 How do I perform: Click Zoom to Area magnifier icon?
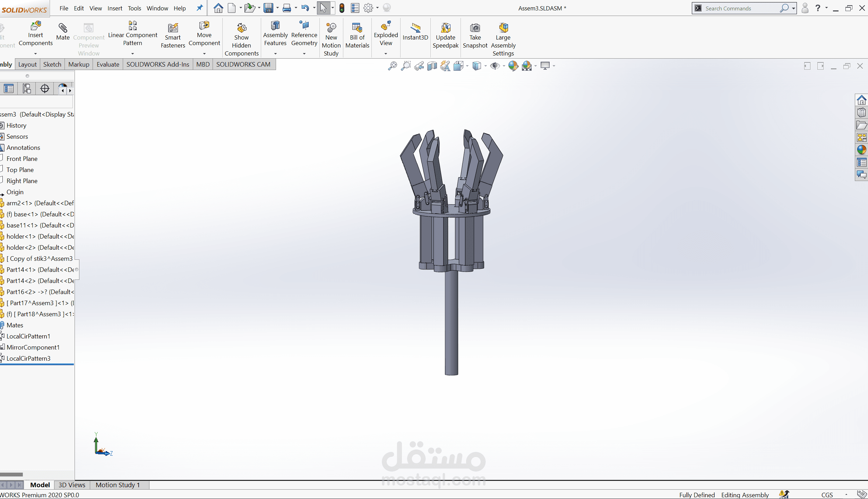pos(405,66)
